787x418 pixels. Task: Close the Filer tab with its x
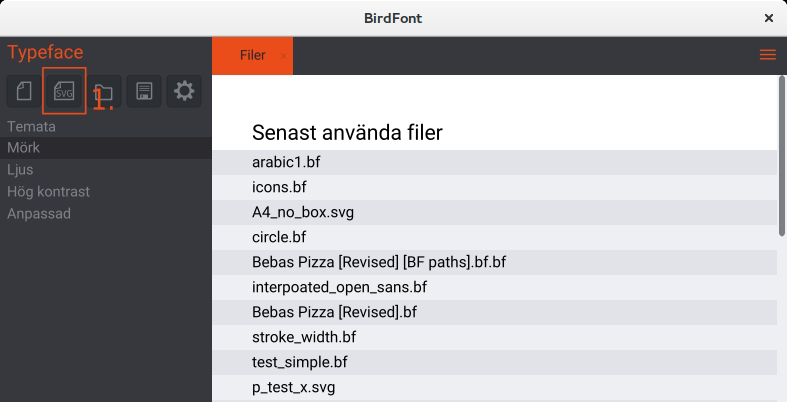coord(284,56)
